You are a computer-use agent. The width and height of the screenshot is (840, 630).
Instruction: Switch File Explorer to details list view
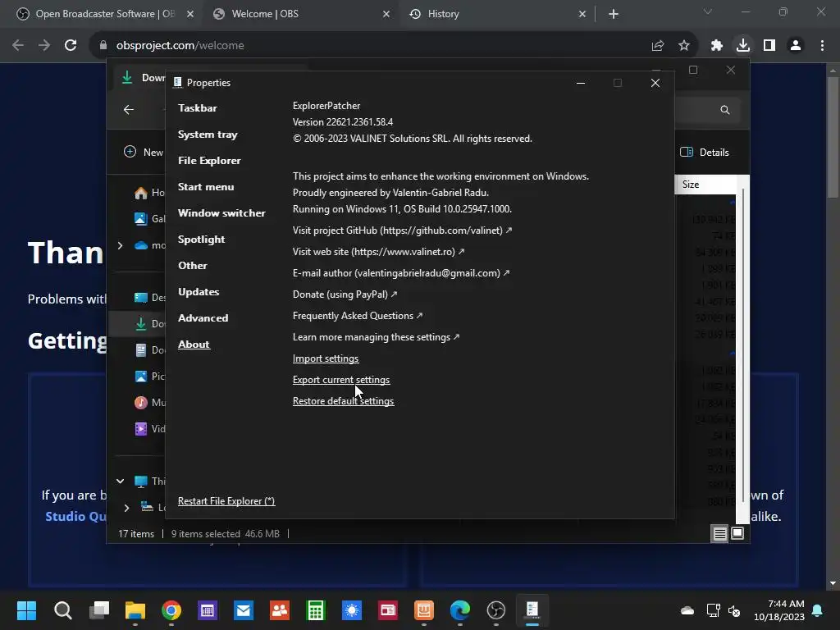[719, 533]
